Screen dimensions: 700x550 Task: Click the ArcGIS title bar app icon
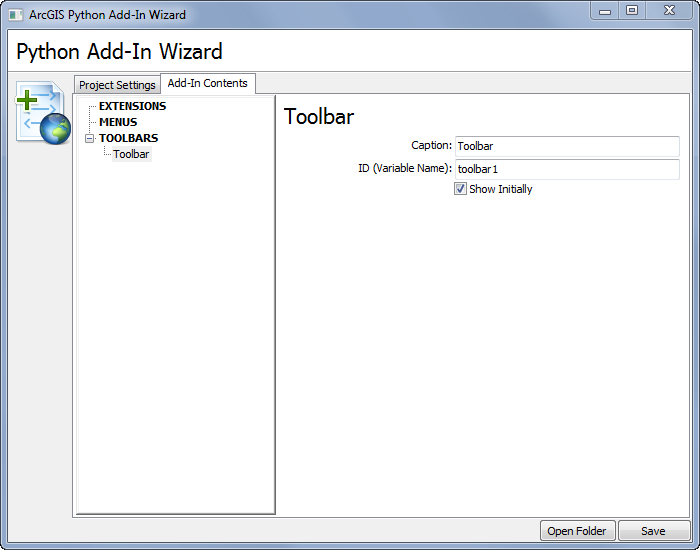[16, 15]
